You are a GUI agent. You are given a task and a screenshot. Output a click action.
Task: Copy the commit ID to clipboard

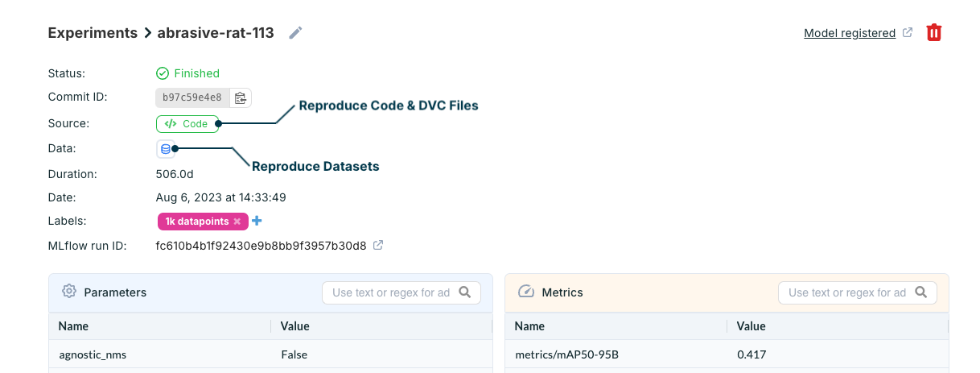tap(240, 98)
